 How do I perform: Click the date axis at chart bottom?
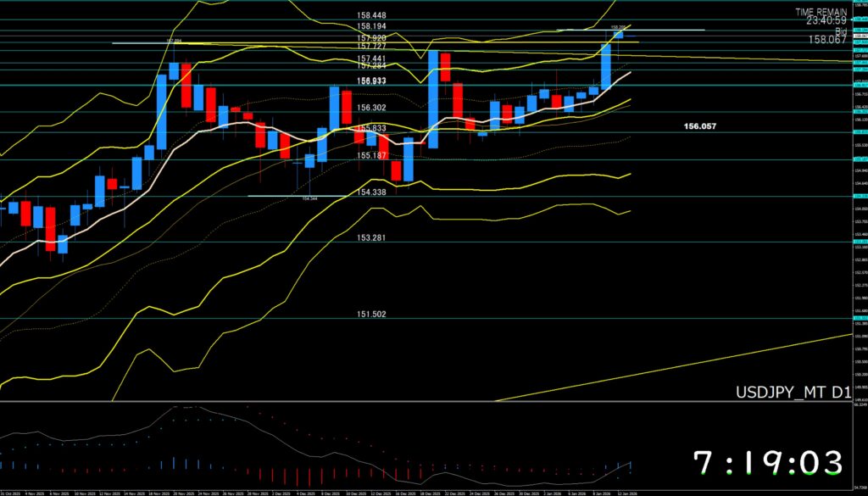[x=339, y=493]
